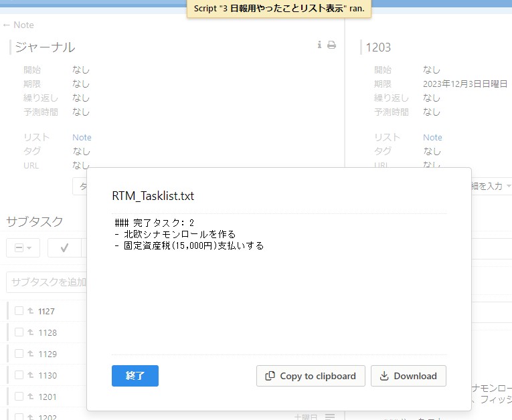
Task: Click the notes lines icon on row 1202
Action: coord(329,417)
